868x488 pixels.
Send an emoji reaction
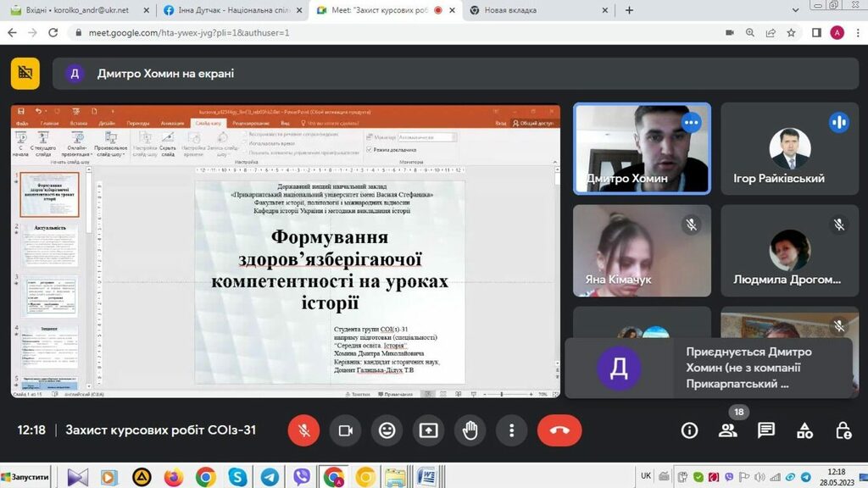(x=387, y=430)
